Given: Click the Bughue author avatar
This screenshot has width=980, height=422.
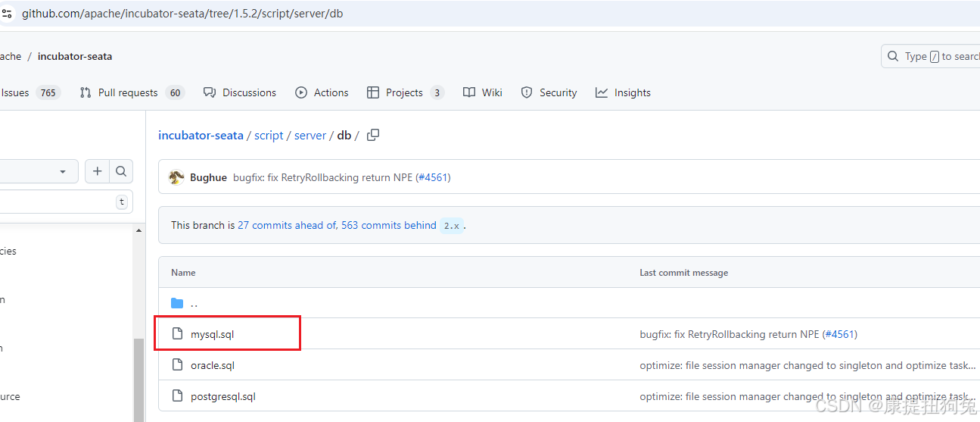Looking at the screenshot, I should [x=176, y=177].
